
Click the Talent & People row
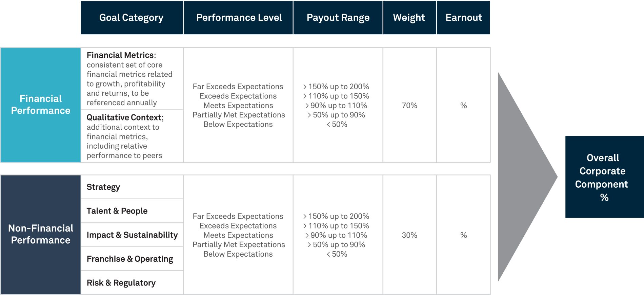pyautogui.click(x=132, y=211)
